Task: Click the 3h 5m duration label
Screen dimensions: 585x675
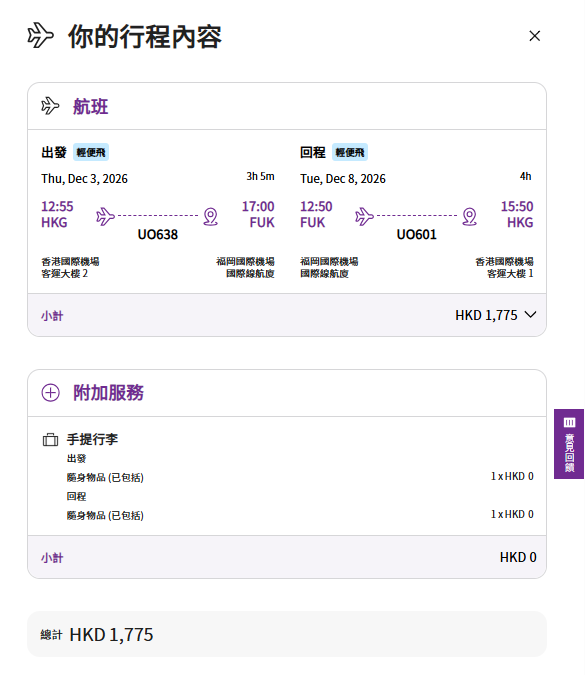Action: coord(260,176)
